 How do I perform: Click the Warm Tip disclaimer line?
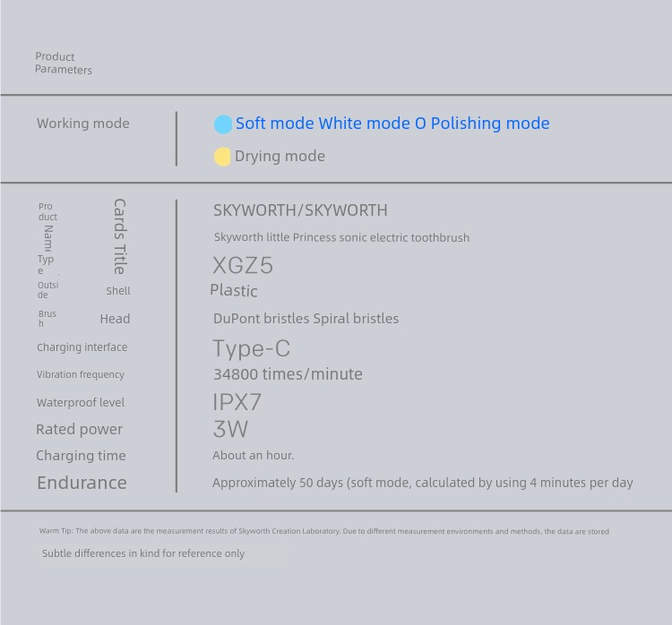coord(324,531)
